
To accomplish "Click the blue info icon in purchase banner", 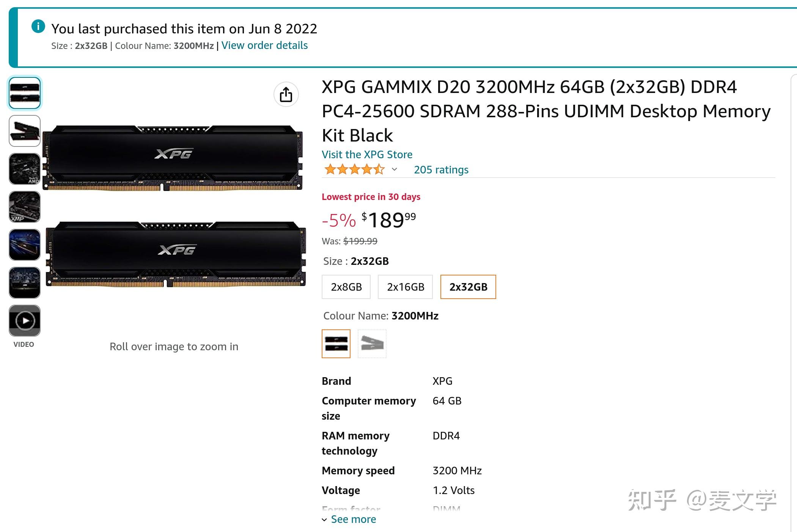I will point(38,27).
